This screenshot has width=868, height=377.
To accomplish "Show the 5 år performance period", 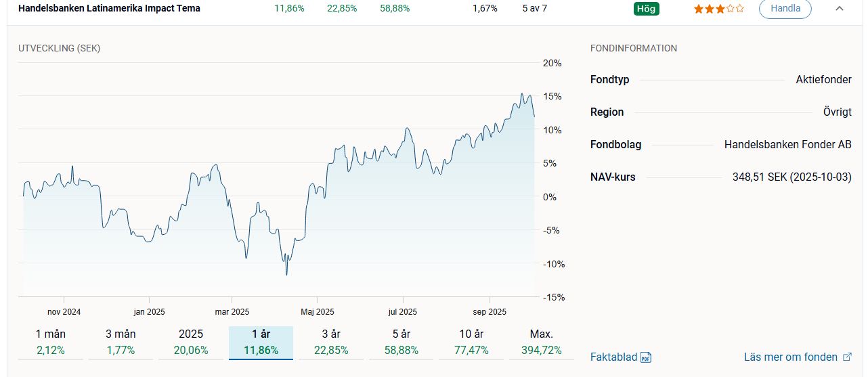I will click(401, 342).
